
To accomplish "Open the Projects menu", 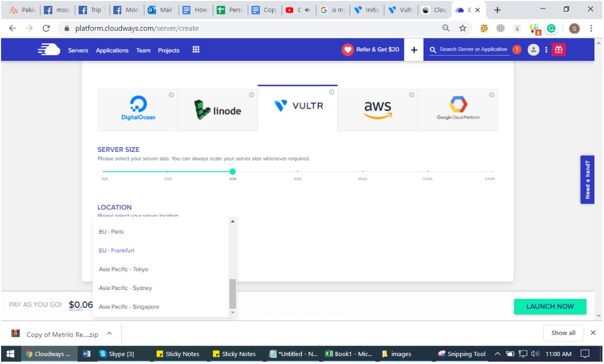I will click(x=169, y=50).
